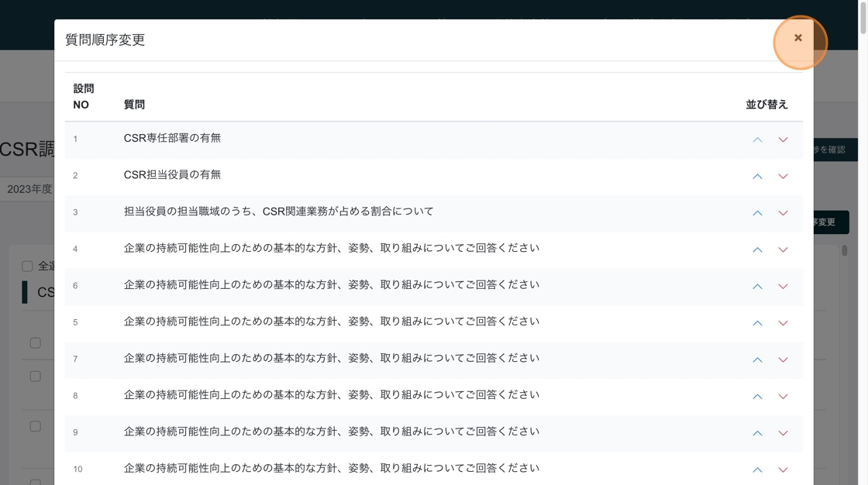Move question NO 2 down

click(783, 177)
